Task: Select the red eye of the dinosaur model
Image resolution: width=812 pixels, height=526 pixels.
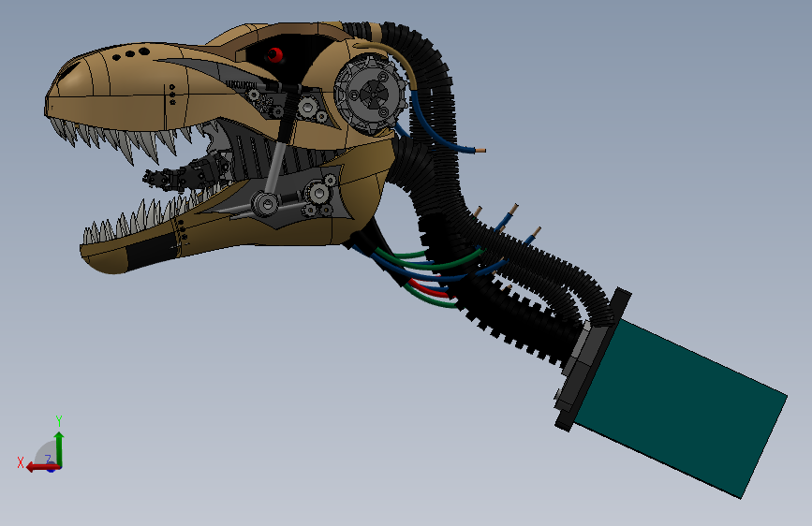Action: (274, 55)
